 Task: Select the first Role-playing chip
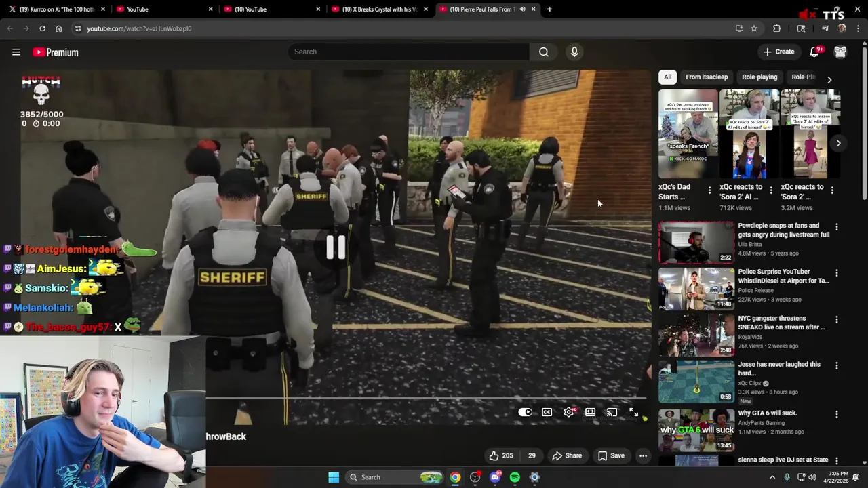point(759,77)
